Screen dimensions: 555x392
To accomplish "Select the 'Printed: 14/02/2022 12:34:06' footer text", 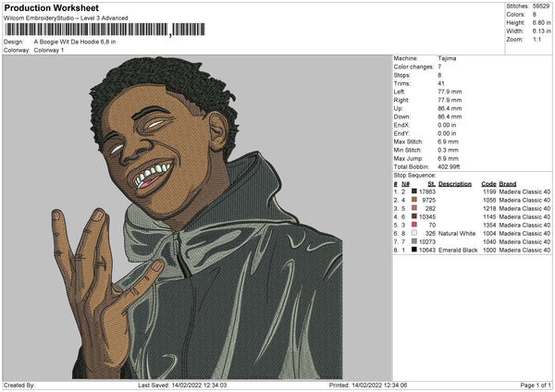I will coord(368,385).
